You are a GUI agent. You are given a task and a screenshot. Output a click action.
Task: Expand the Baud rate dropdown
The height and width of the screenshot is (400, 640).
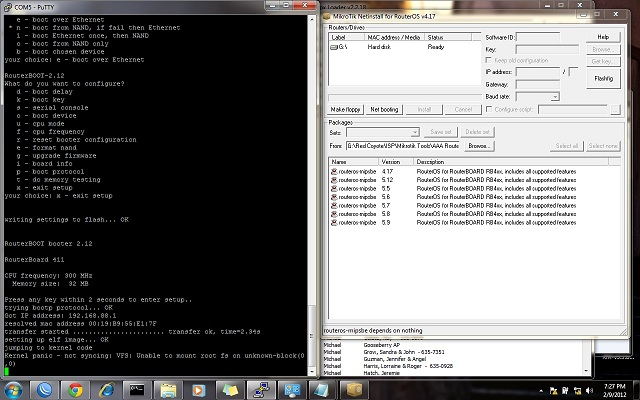[555, 97]
